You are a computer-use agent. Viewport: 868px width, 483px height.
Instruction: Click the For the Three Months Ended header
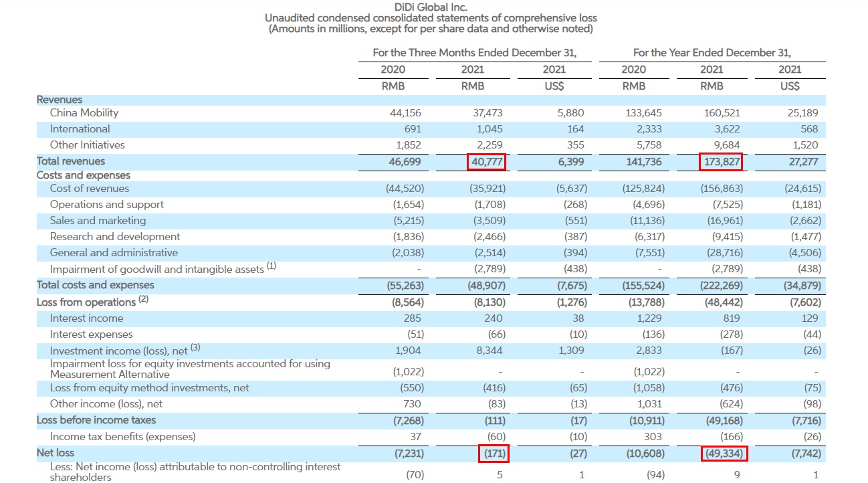point(475,53)
